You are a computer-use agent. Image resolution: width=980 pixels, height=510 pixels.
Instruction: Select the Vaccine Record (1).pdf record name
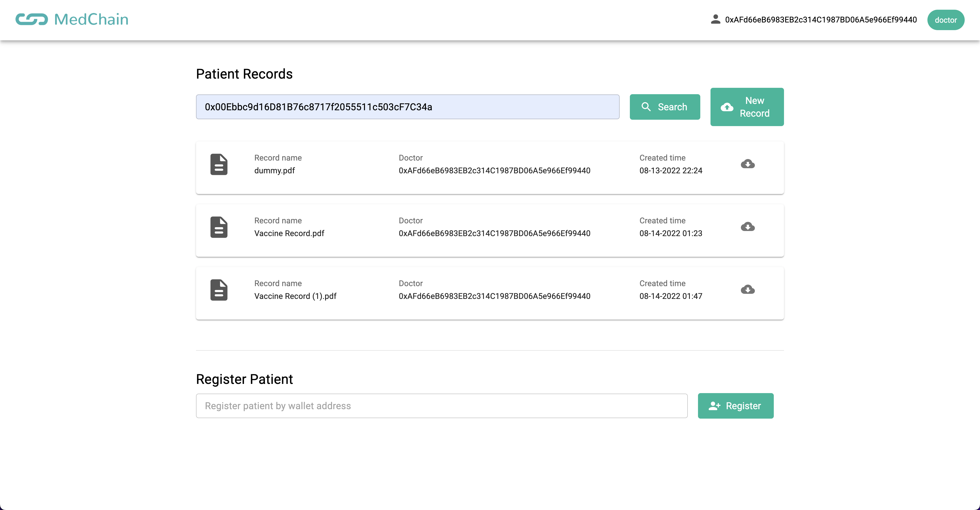click(x=295, y=296)
